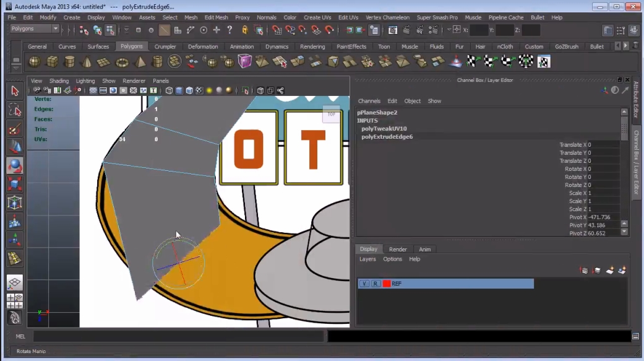
Task: Create new layer icon in Layer Editor
Action: click(x=609, y=270)
